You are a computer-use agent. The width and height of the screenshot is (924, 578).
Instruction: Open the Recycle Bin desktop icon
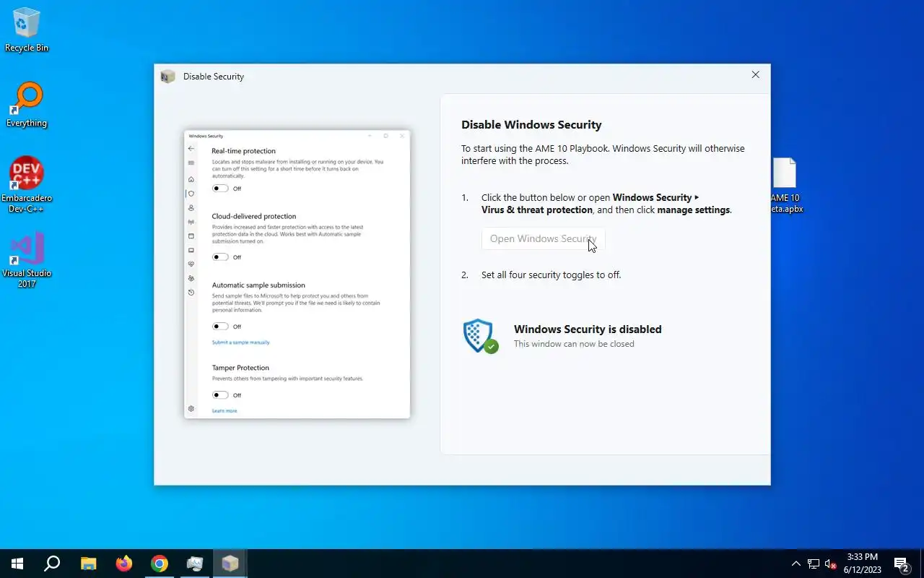(x=27, y=30)
